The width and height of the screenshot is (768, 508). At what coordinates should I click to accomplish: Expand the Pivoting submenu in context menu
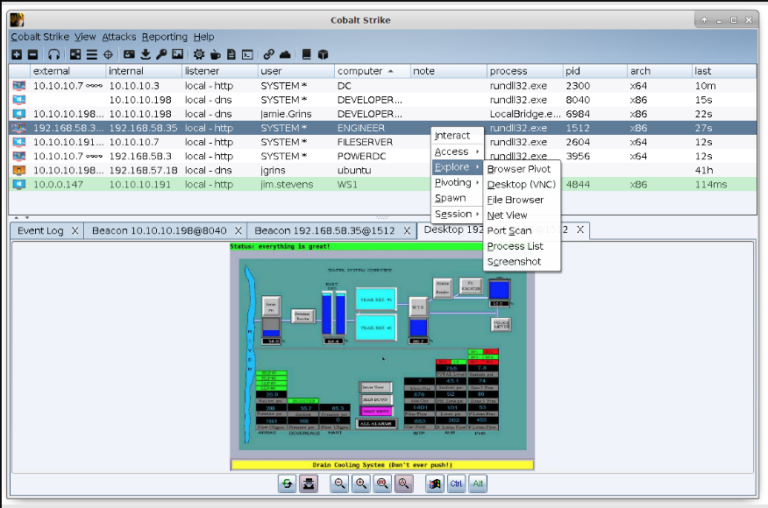454,183
